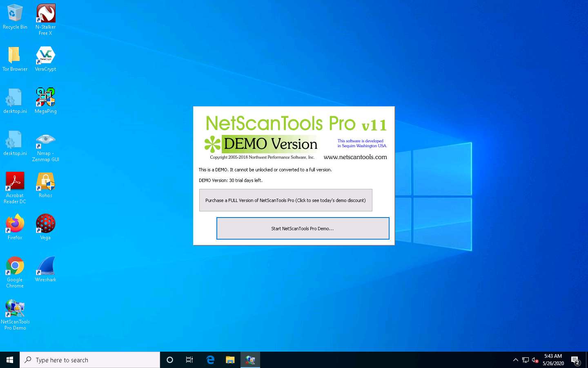Screen dimensions: 588x368
Task: Open the Action Center notifications icon
Action: point(575,360)
